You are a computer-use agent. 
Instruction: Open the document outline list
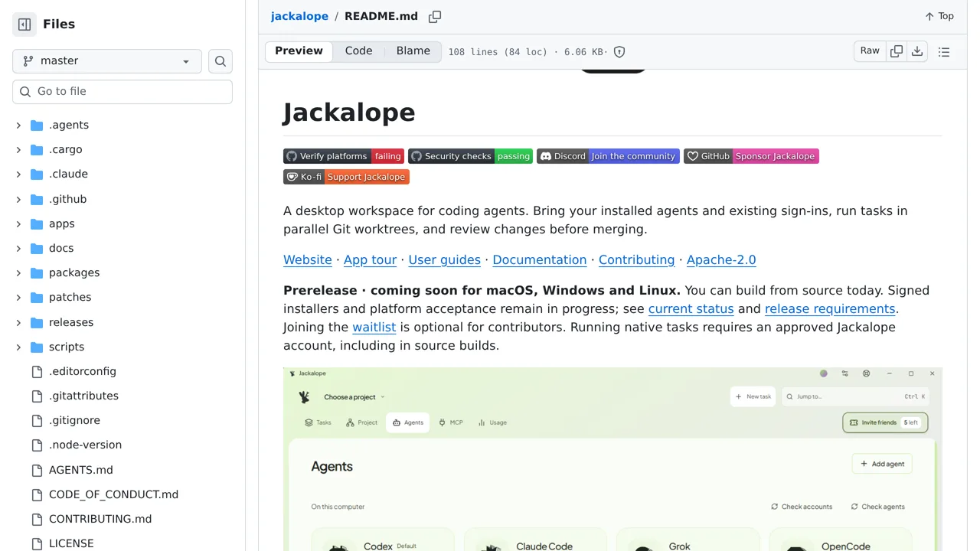(x=944, y=52)
